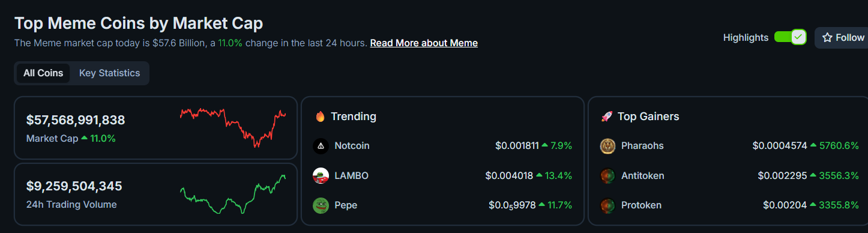
Task: Click the Follow button
Action: point(842,38)
